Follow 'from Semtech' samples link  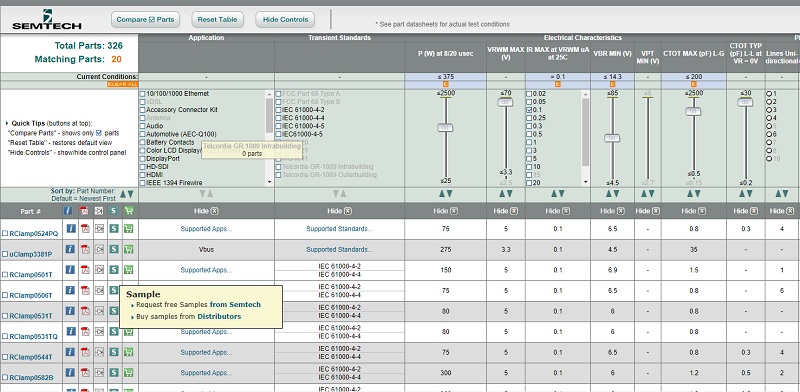pyautogui.click(x=235, y=304)
